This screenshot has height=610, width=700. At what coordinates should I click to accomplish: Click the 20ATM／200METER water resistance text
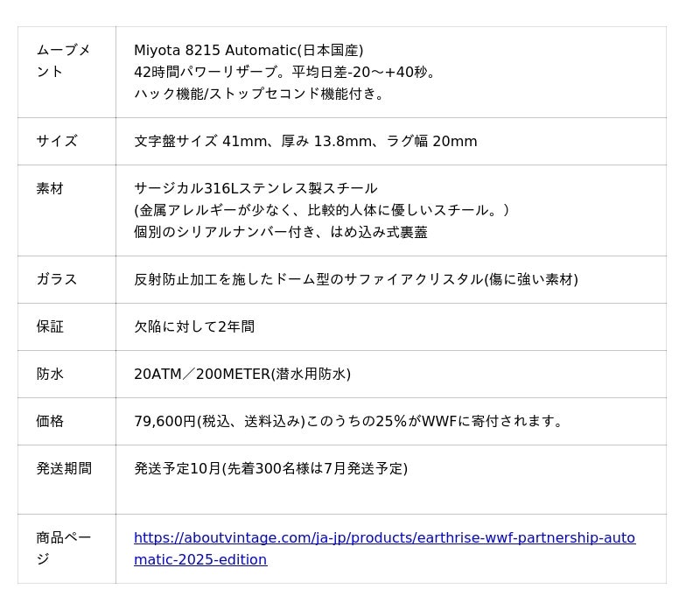pyautogui.click(x=242, y=375)
